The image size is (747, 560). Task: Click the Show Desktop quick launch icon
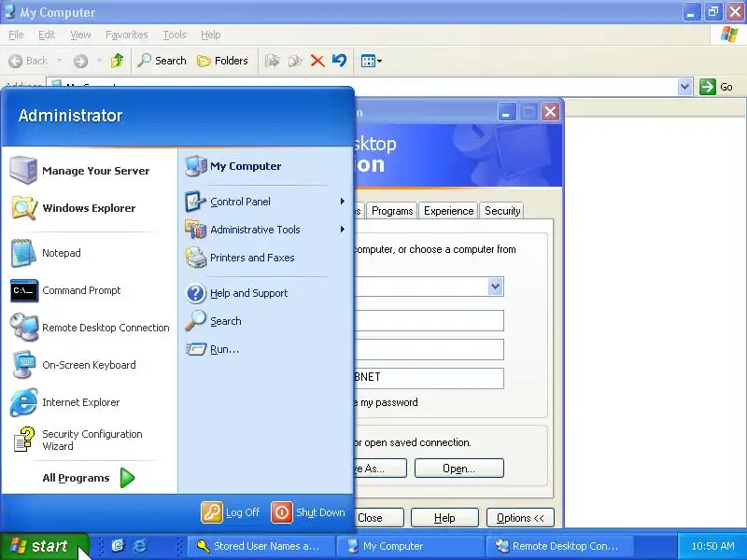118,546
